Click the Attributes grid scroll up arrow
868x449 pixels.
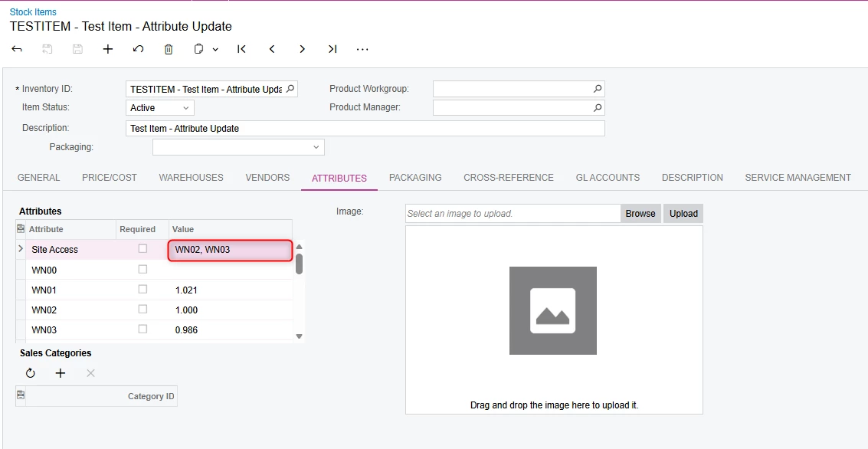[299, 247]
